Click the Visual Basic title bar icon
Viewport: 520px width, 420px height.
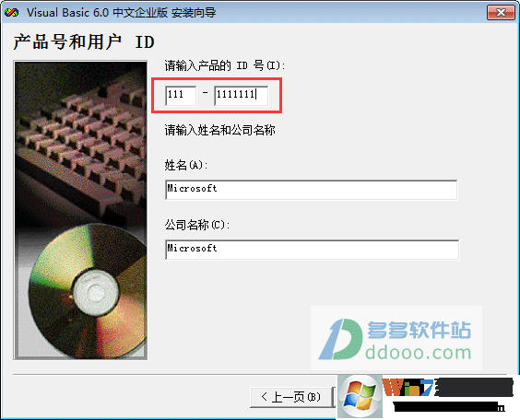(x=11, y=13)
